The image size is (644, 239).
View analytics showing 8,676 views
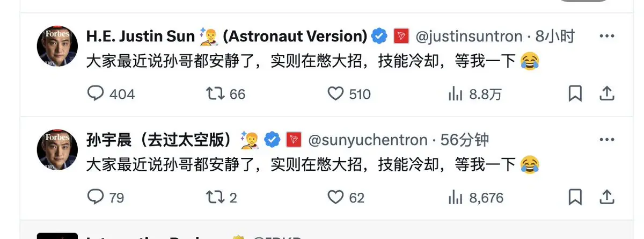[x=455, y=198]
